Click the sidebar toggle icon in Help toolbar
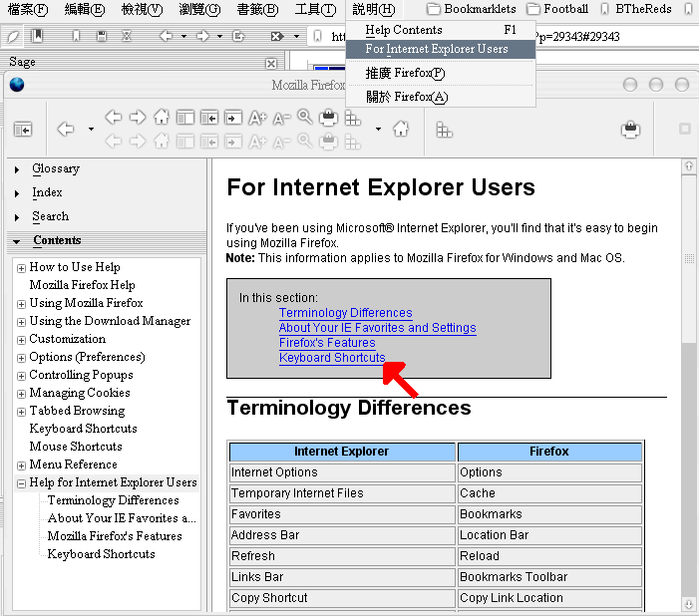 coord(22,130)
